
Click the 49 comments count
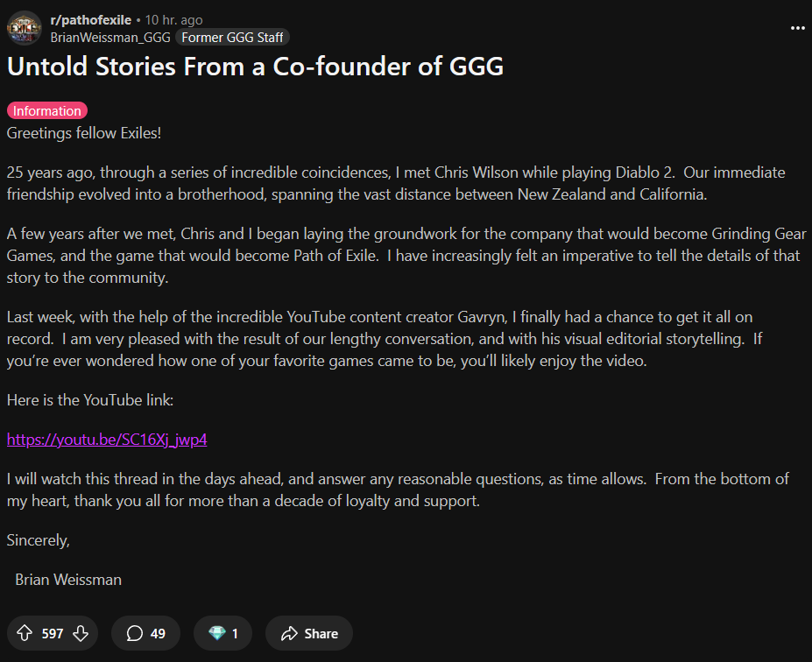(x=158, y=633)
